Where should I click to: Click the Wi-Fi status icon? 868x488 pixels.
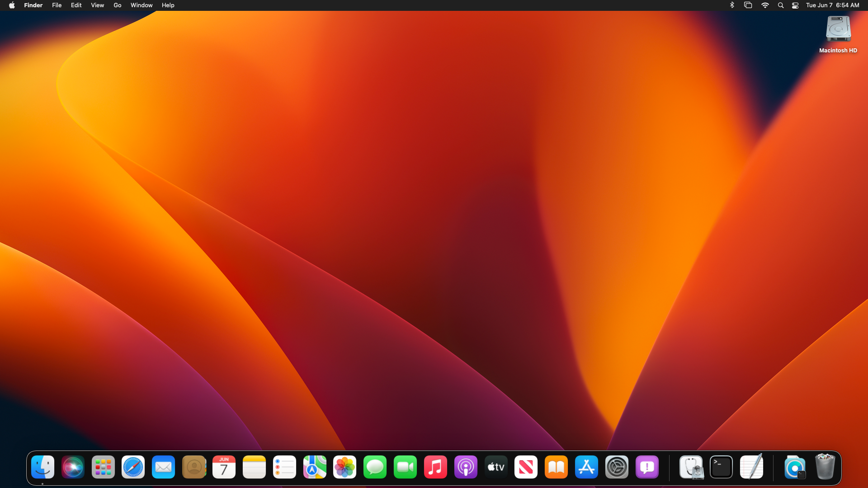pyautogui.click(x=765, y=5)
